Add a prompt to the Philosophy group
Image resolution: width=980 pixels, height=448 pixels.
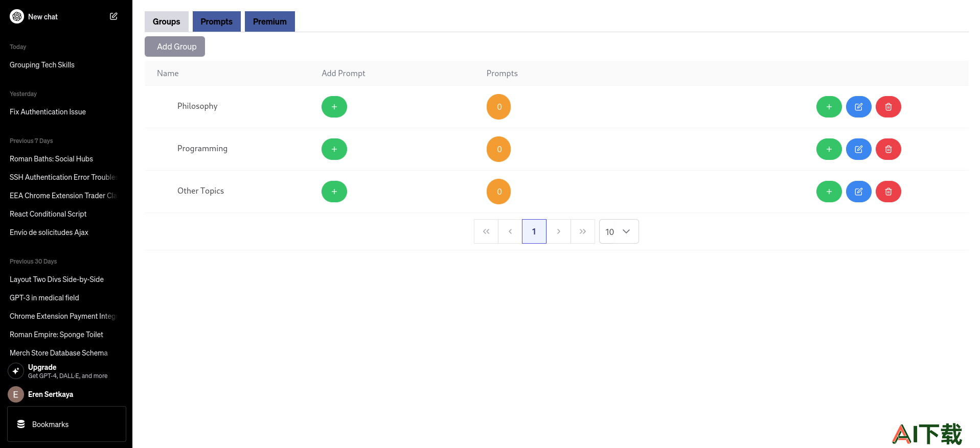pyautogui.click(x=334, y=107)
